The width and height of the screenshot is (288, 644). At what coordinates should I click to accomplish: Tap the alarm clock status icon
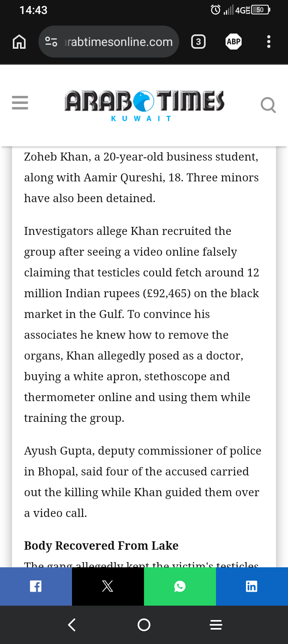point(216,10)
